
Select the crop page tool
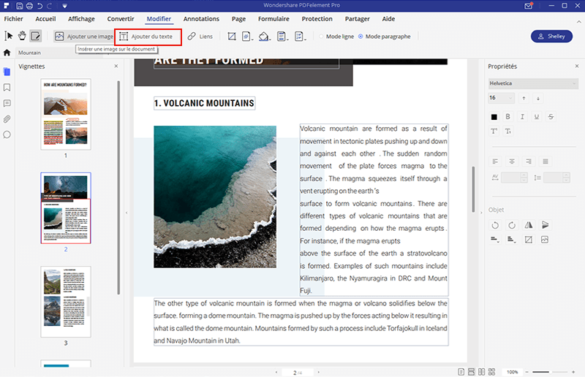coord(232,36)
